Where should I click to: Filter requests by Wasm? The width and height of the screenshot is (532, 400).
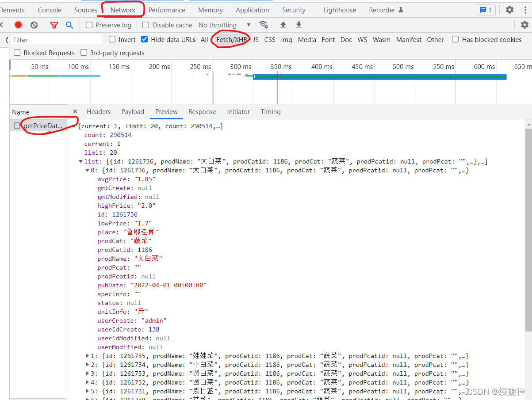click(381, 39)
